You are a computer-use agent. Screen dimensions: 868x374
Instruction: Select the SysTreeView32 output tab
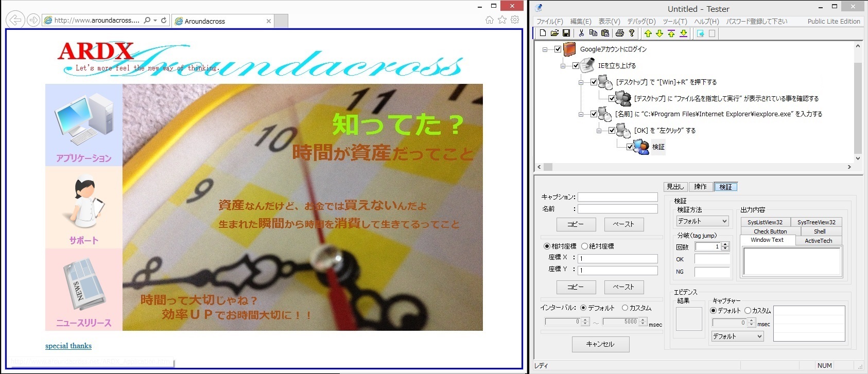click(x=817, y=222)
